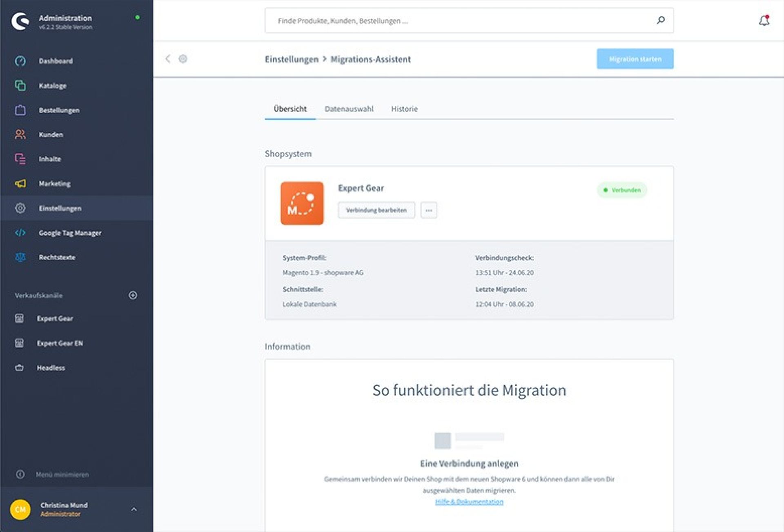The height and width of the screenshot is (532, 784).
Task: Click the Rechtstexte scales icon
Action: (x=20, y=257)
